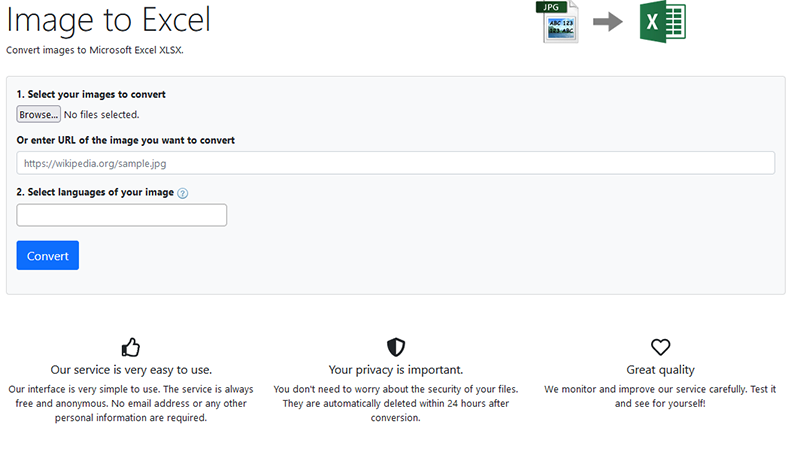Click the "Convert images to Microsoft Excel XLSX" subtitle
This screenshot has width=800, height=450.
pyautogui.click(x=95, y=49)
